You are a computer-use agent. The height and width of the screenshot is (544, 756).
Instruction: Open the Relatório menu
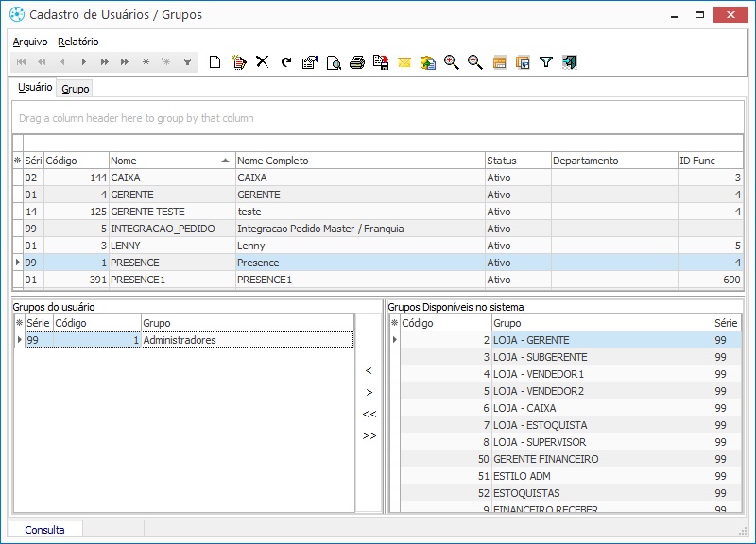(x=77, y=42)
